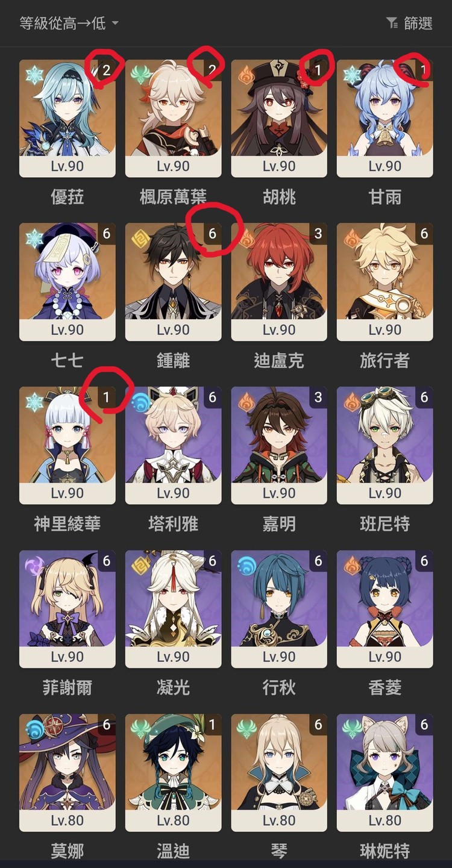This screenshot has height=868, width=452.
Task: Open the 篩選 filter button
Action: point(409,23)
